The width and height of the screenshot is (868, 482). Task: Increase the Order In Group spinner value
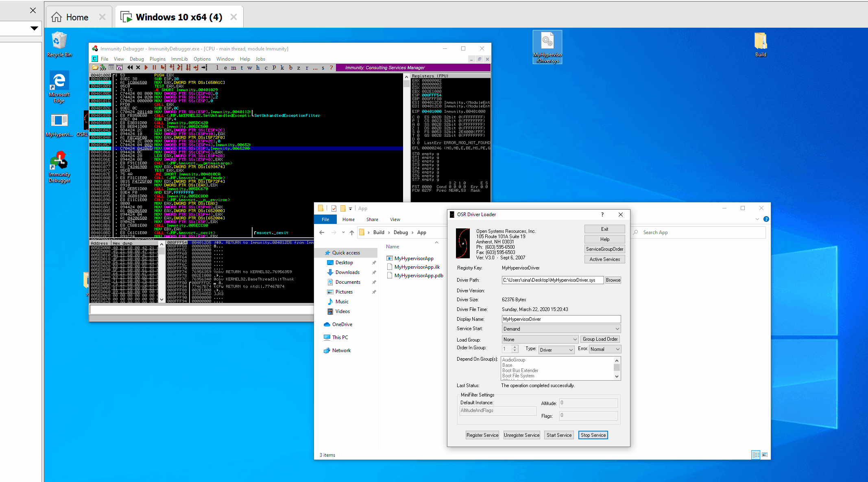(515, 347)
